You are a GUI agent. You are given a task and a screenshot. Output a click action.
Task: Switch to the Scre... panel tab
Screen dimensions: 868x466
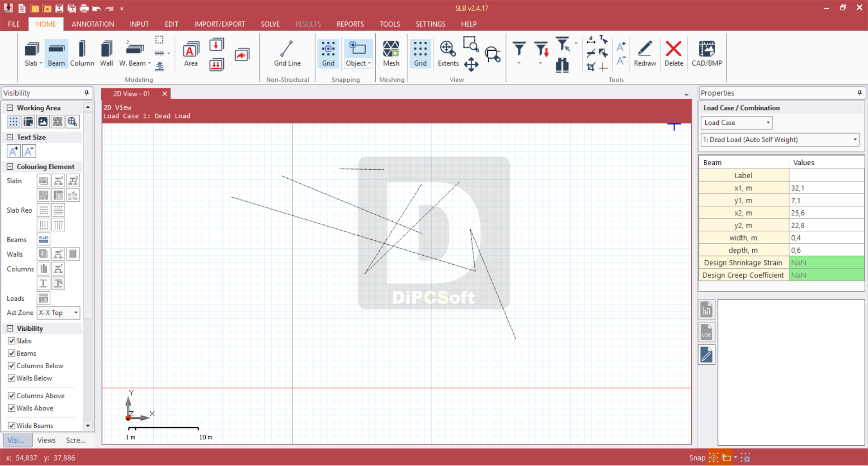tap(75, 440)
